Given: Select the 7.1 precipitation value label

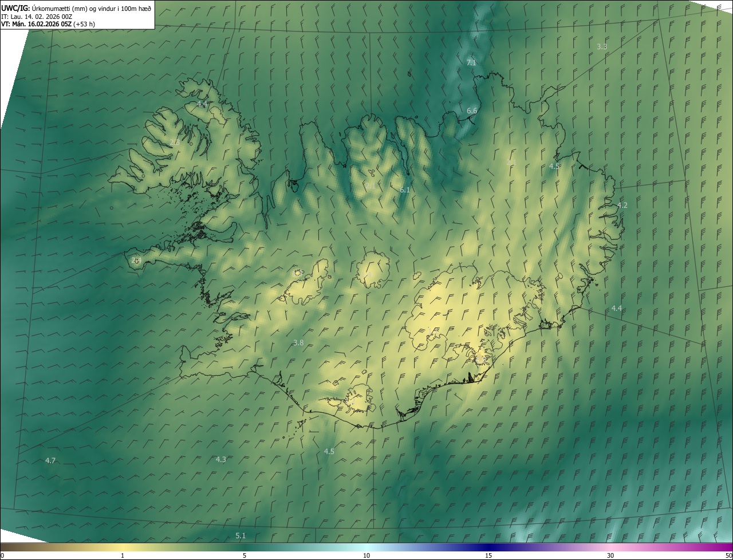Looking at the screenshot, I should (471, 62).
